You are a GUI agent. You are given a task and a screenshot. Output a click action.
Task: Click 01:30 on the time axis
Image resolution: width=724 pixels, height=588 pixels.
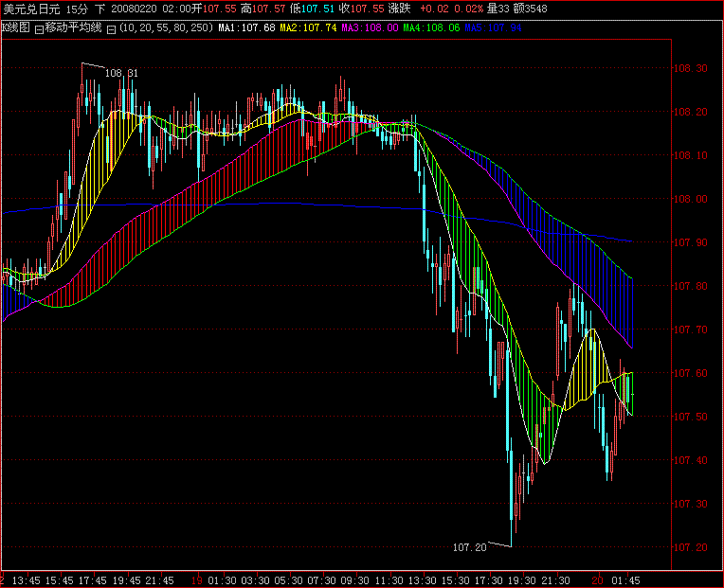coord(223,580)
